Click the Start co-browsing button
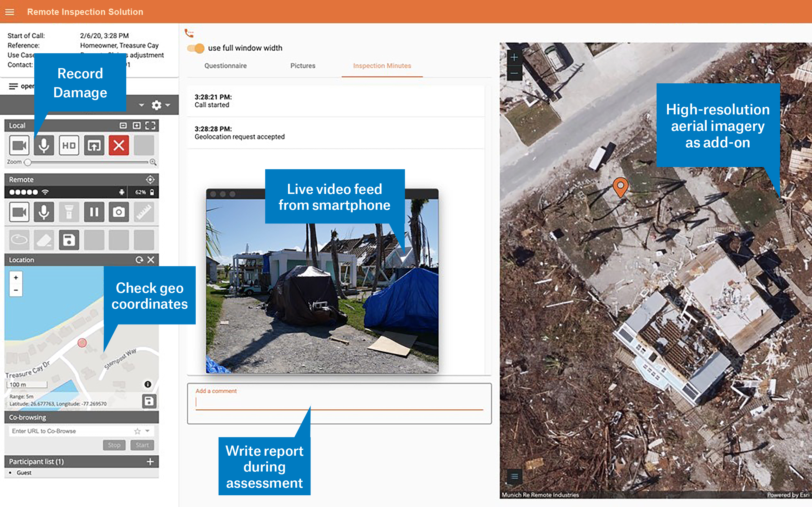The height and width of the screenshot is (507, 812). click(x=142, y=445)
